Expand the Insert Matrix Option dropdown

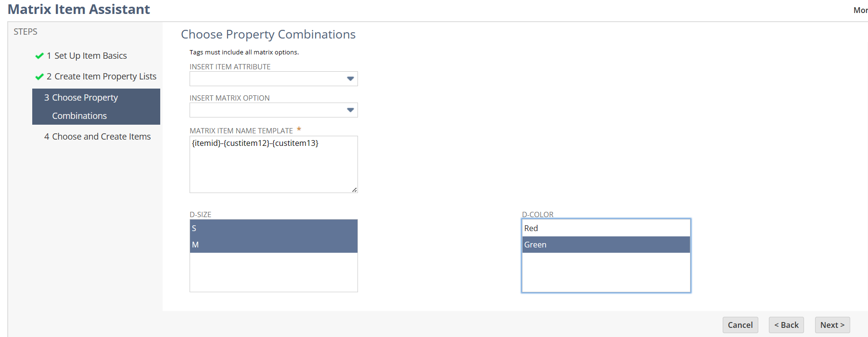point(350,110)
